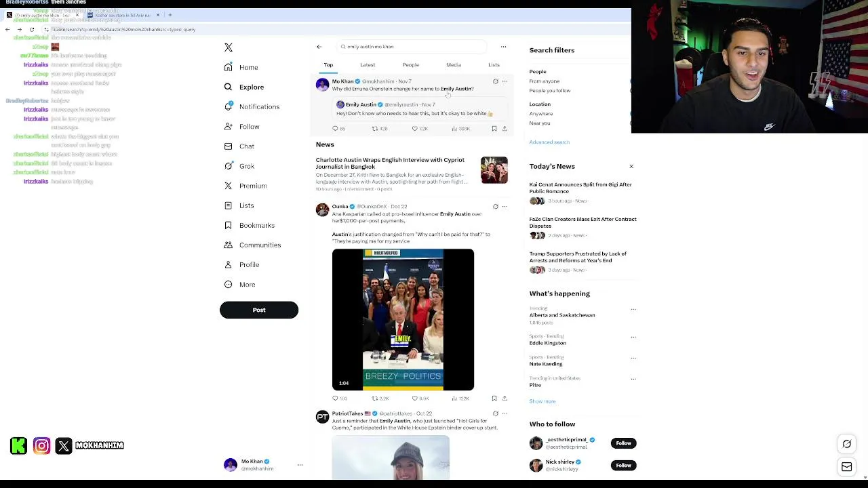Click Grok explain icon on Mo Khan's post
868x488 pixels.
[495, 81]
